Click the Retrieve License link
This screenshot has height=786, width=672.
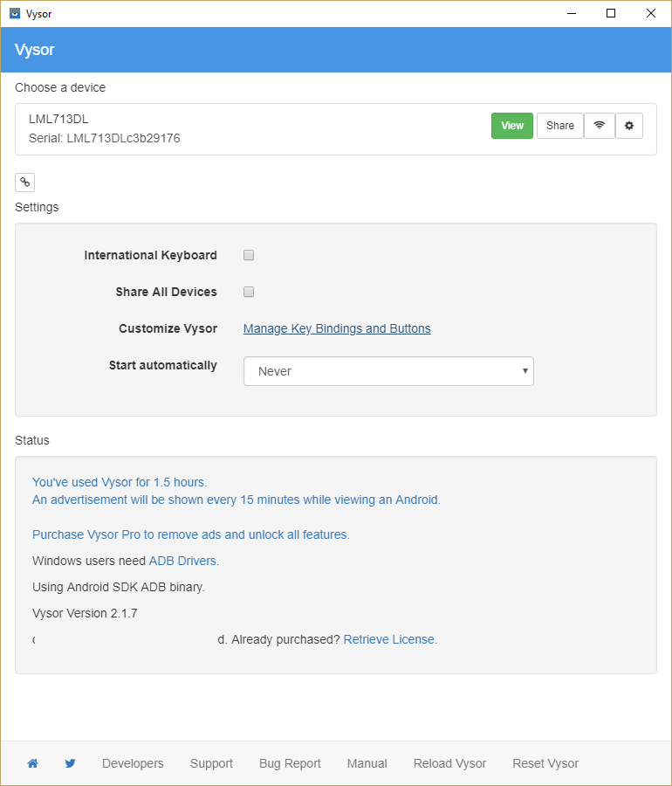click(390, 639)
